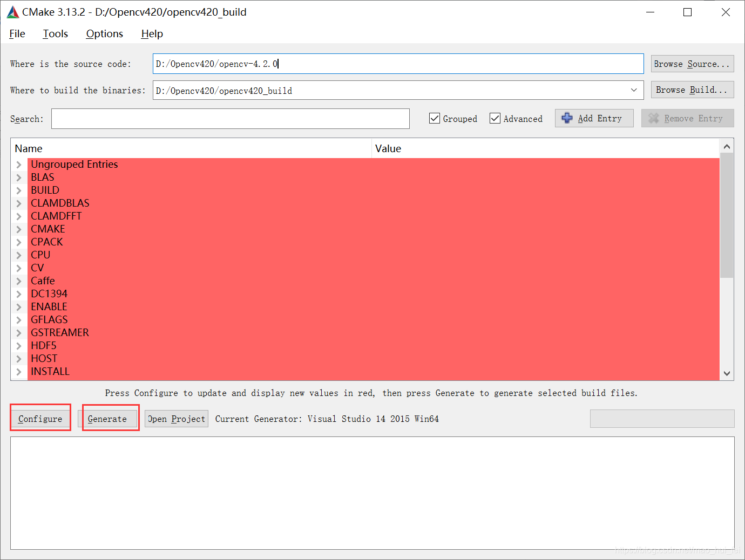Screen dimensions: 745x560
Task: Click the Current Generator status text
Action: pos(327,419)
